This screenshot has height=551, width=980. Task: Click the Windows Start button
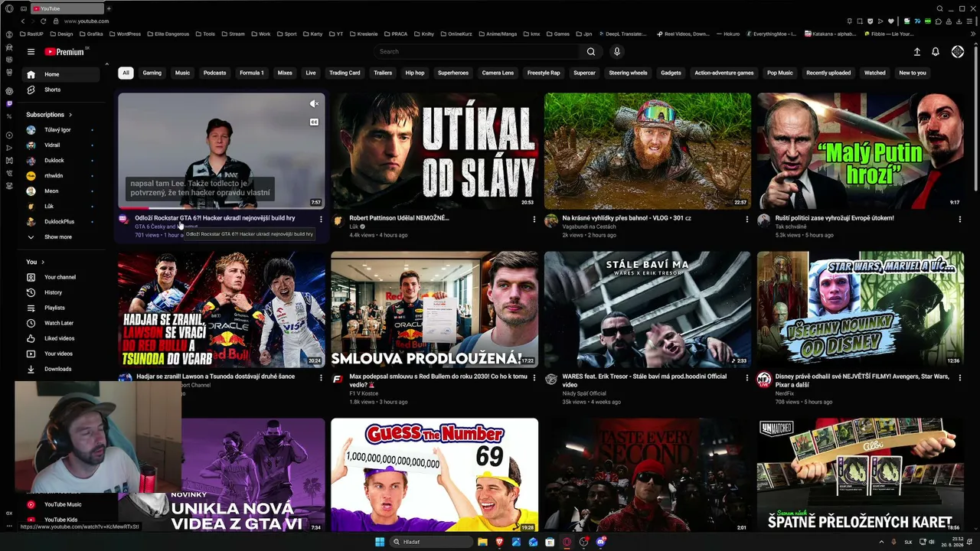tap(380, 542)
